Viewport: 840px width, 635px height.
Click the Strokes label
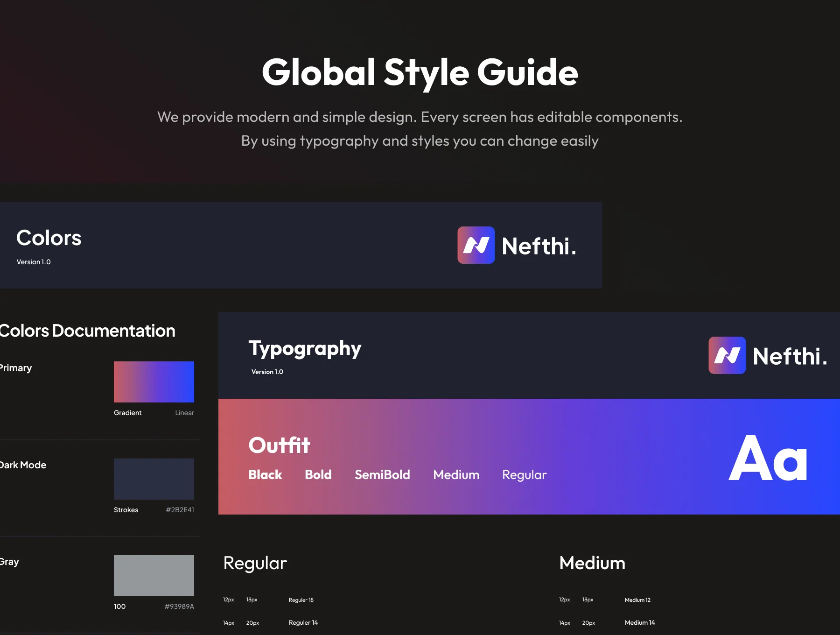[126, 510]
